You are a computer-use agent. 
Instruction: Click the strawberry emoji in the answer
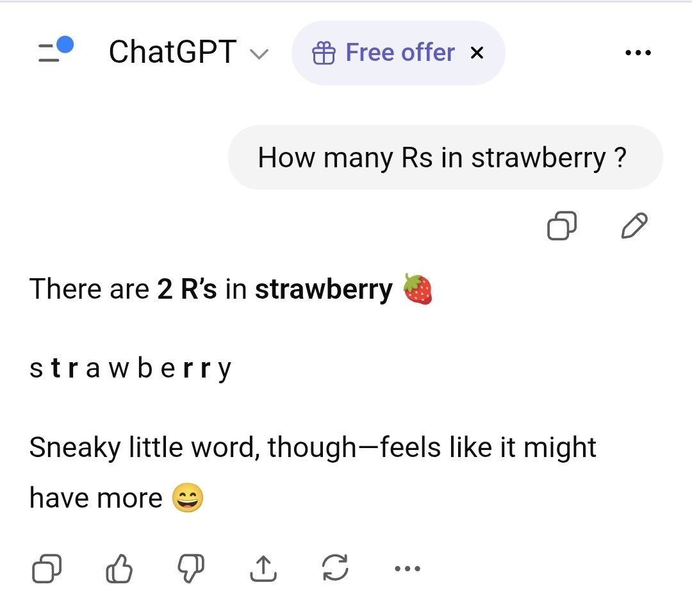click(417, 289)
